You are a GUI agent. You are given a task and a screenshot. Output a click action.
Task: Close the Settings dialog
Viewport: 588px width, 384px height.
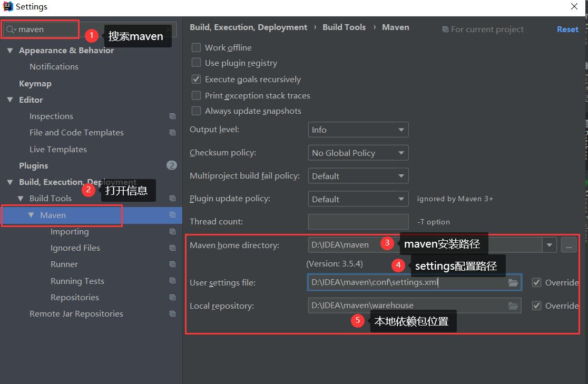[574, 6]
